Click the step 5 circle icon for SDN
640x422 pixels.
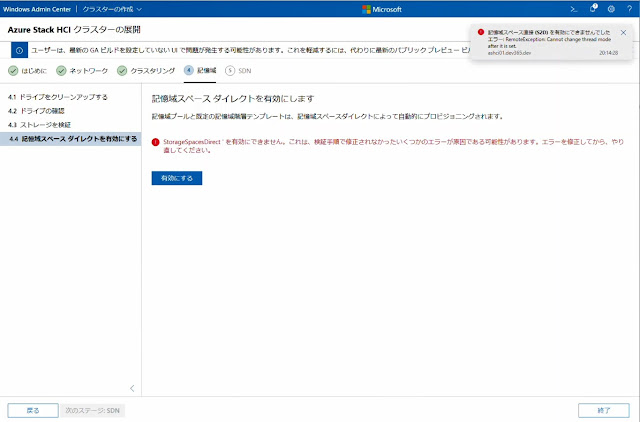click(230, 71)
